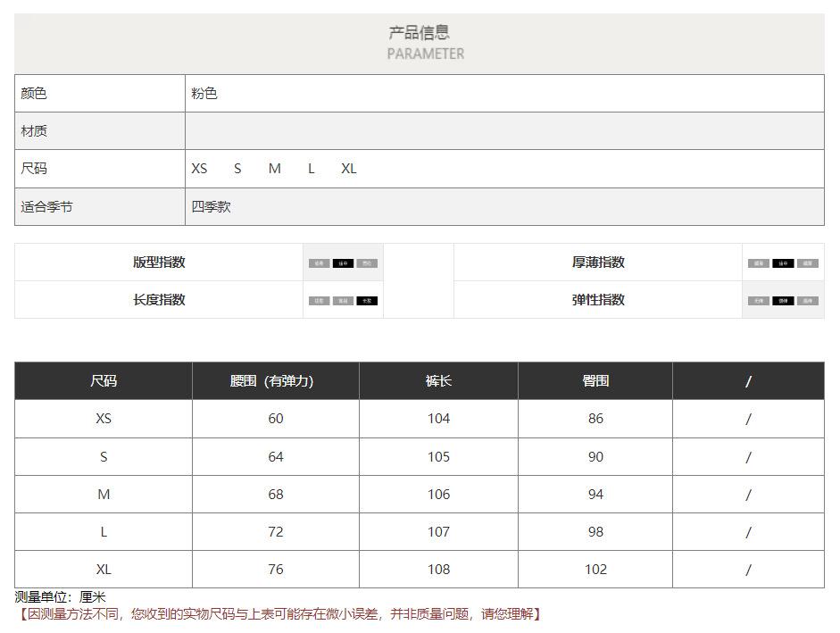
Task: Choose size M in the 尺码 options
Action: click(x=274, y=169)
